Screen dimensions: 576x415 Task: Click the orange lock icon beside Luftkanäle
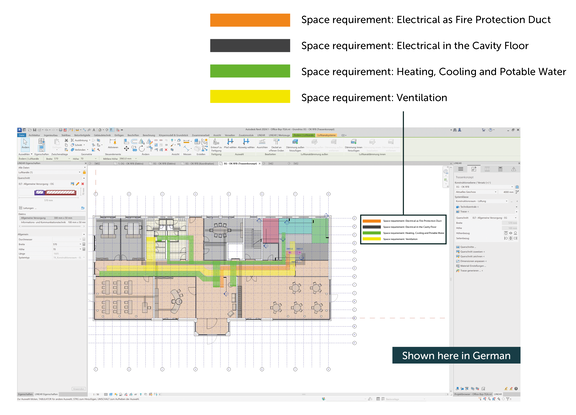[84, 172]
